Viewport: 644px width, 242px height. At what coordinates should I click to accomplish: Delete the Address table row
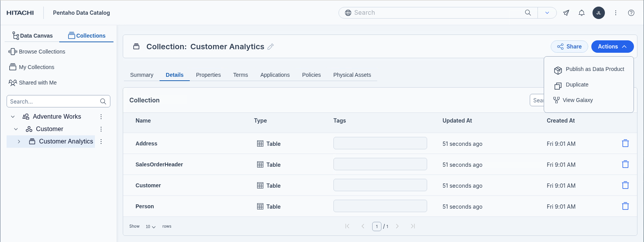(x=625, y=143)
